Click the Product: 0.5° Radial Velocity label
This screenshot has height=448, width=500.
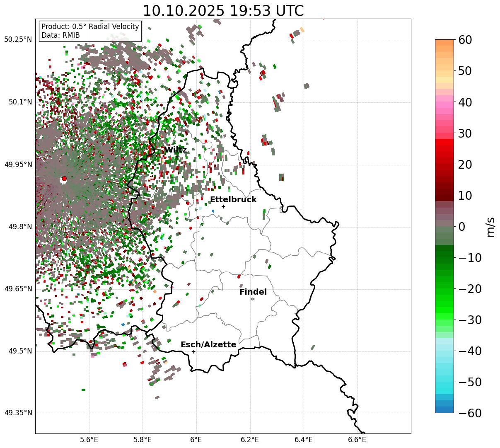(90, 27)
